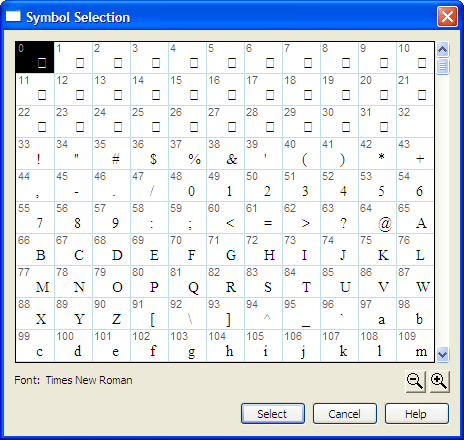This screenshot has width=464, height=440.
Task: Click the scrollbar up arrow
Action: pos(443,50)
